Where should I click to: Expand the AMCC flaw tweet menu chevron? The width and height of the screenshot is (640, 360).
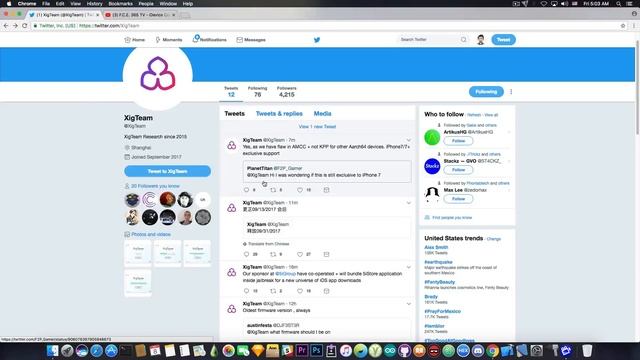409,140
